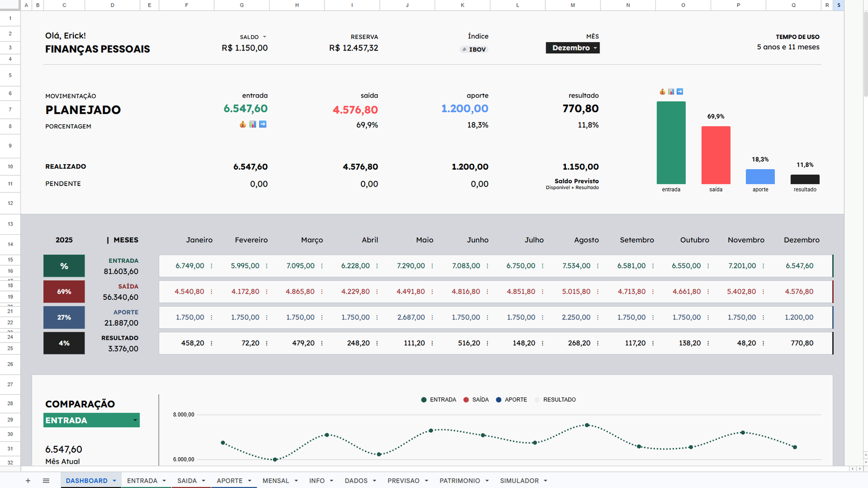The image size is (868, 488).
Task: Select the Janeiro entrada cell 6.749,00
Action: click(x=190, y=266)
